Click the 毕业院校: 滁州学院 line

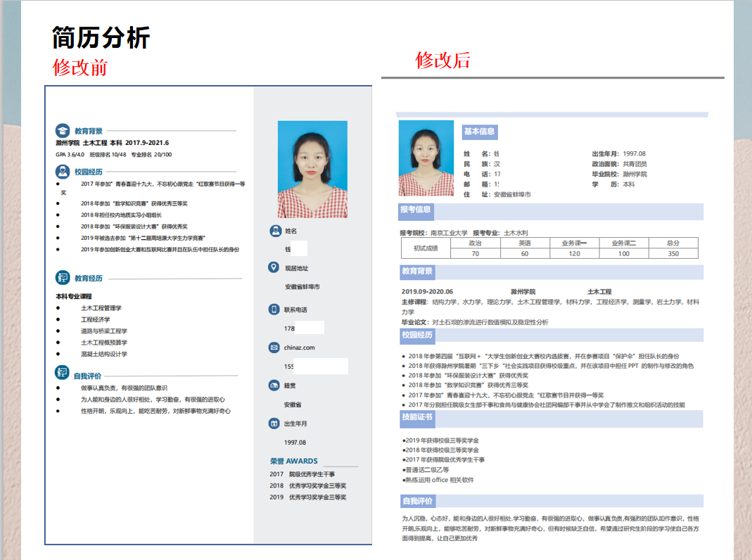(x=620, y=174)
